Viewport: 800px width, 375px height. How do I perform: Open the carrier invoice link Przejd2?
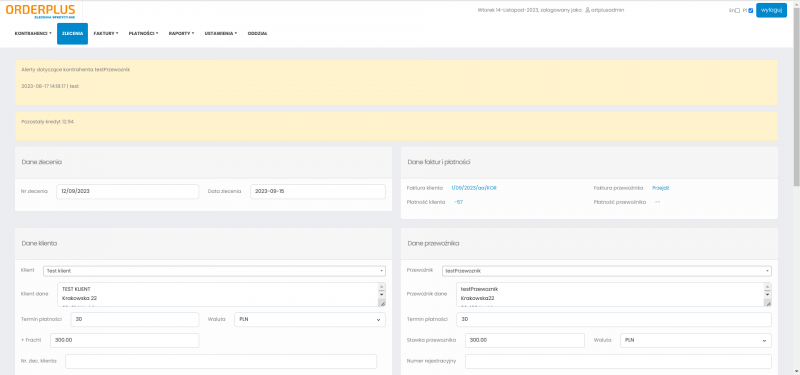point(661,188)
